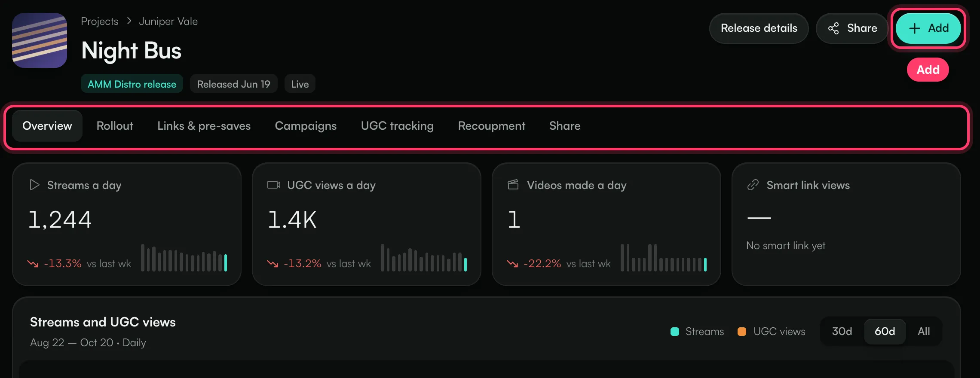Open the UGC tracking tab

tap(397, 126)
